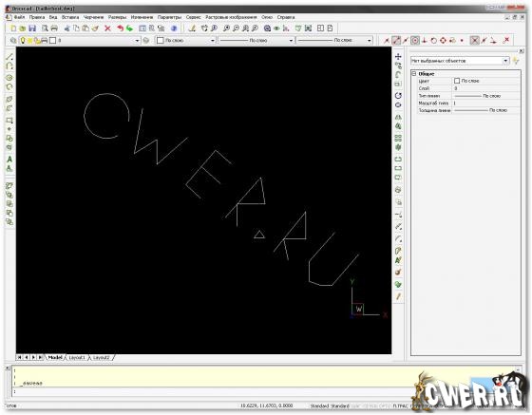Toggle the Center entity snap button

(x=415, y=40)
